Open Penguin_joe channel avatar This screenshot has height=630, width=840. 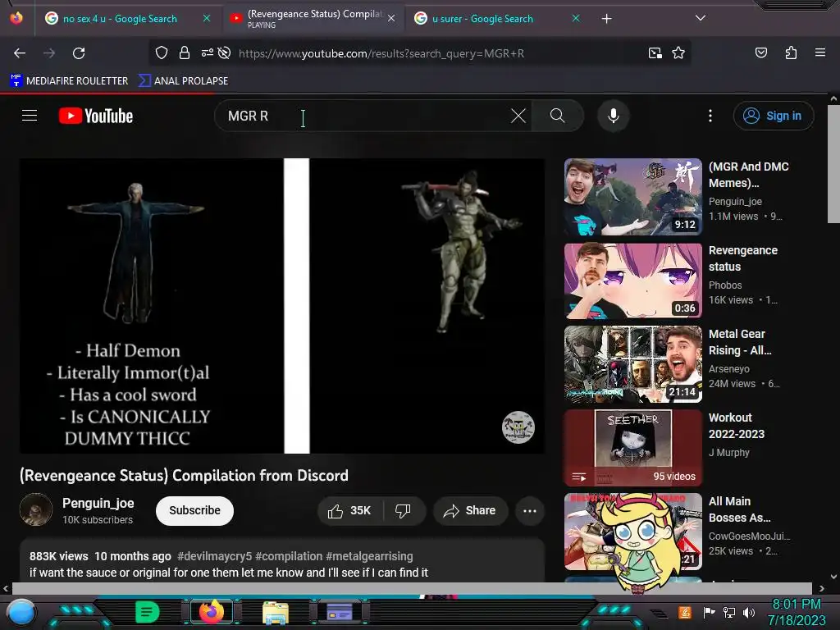tap(36, 509)
